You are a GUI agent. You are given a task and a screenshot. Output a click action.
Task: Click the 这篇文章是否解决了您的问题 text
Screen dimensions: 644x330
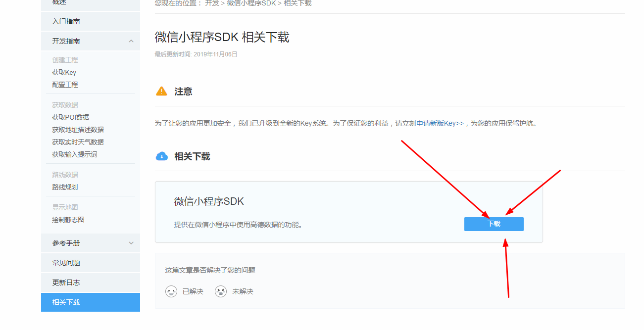point(210,270)
